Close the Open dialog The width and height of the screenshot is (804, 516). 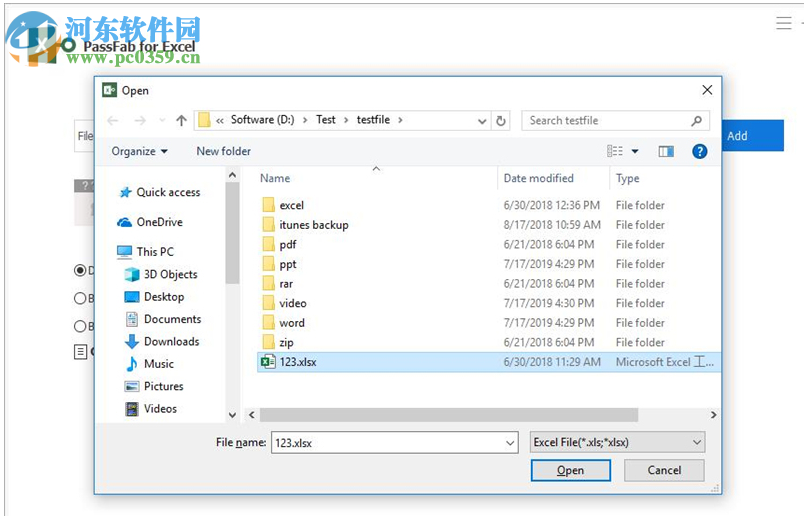707,90
